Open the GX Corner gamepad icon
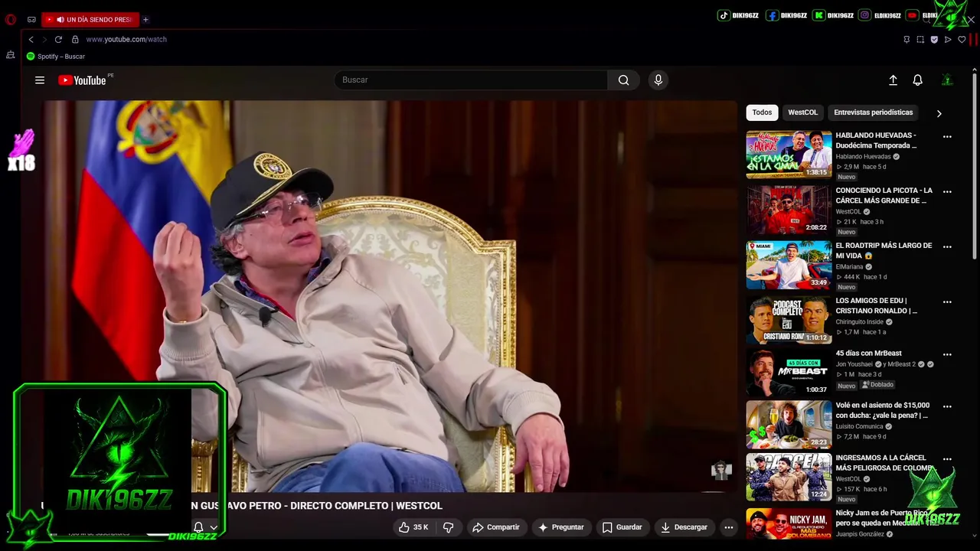This screenshot has height=551, width=980. (31, 20)
